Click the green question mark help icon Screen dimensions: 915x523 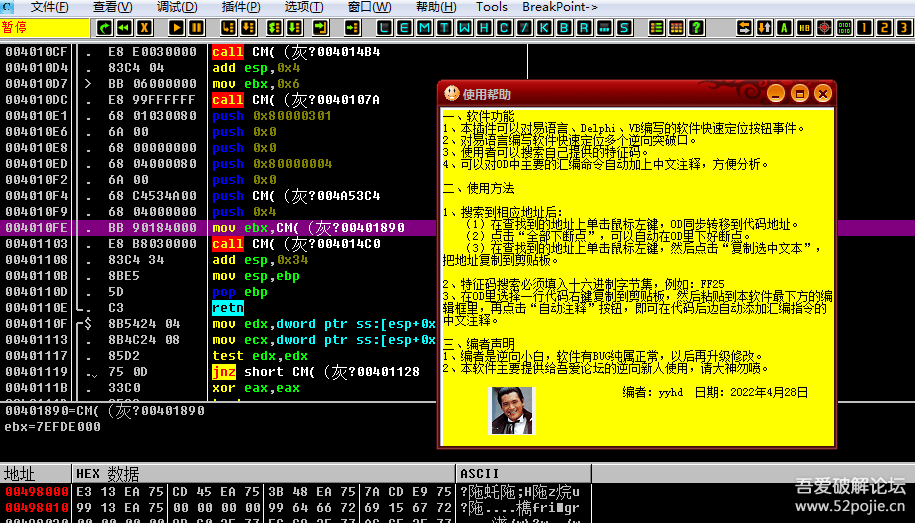(696, 27)
